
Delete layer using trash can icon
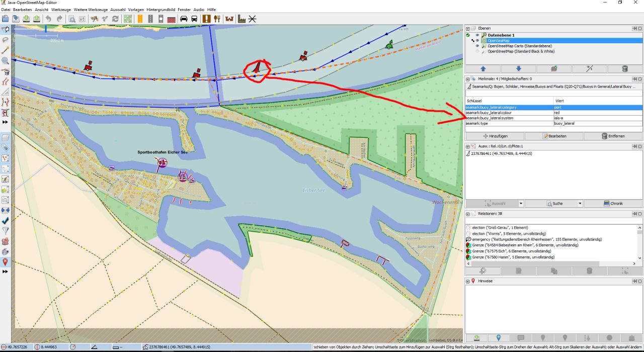click(x=625, y=68)
